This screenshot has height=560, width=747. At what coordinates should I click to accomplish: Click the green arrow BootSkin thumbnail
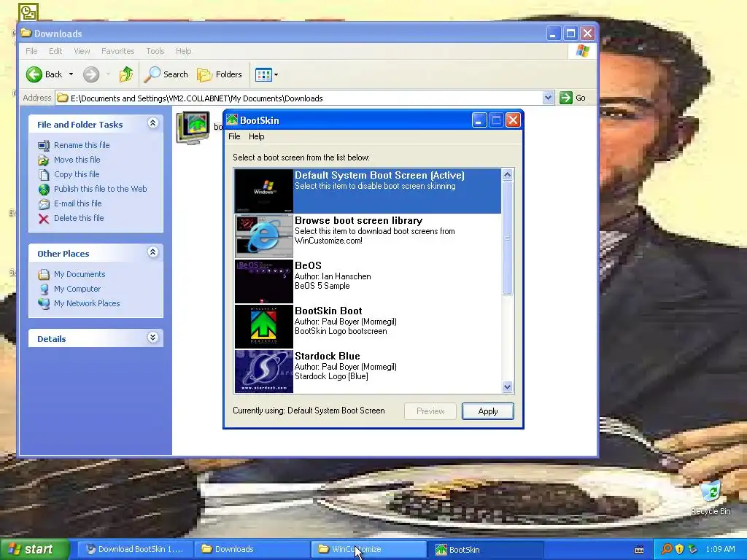[x=263, y=326]
